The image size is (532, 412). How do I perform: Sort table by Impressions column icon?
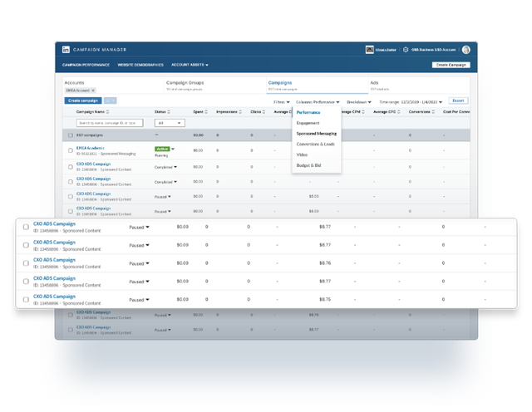pyautogui.click(x=241, y=111)
